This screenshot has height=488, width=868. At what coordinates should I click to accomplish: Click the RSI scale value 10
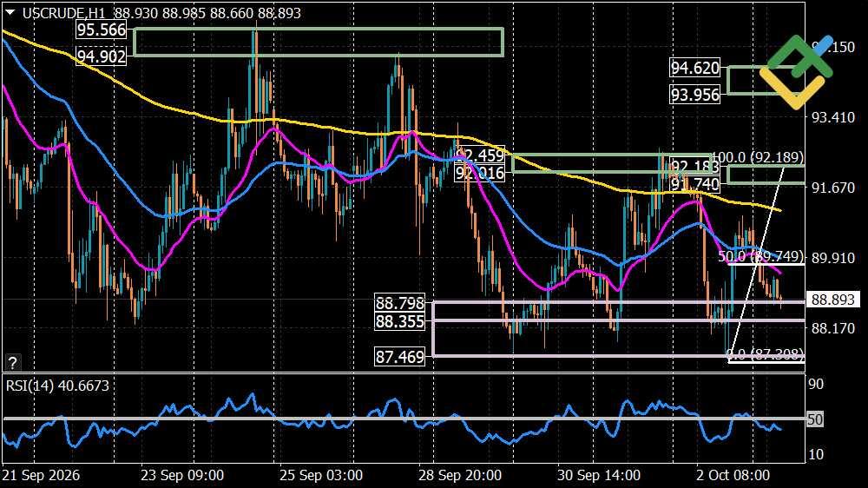coord(815,454)
